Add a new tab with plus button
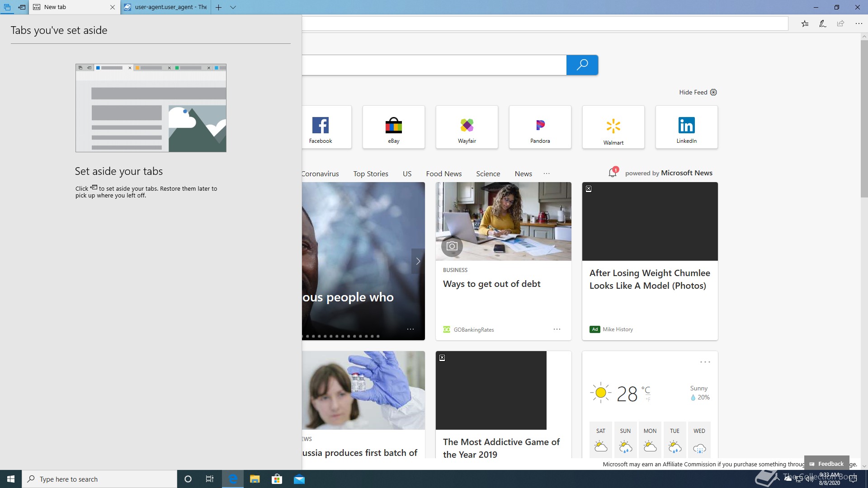The image size is (868, 488). pos(218,7)
